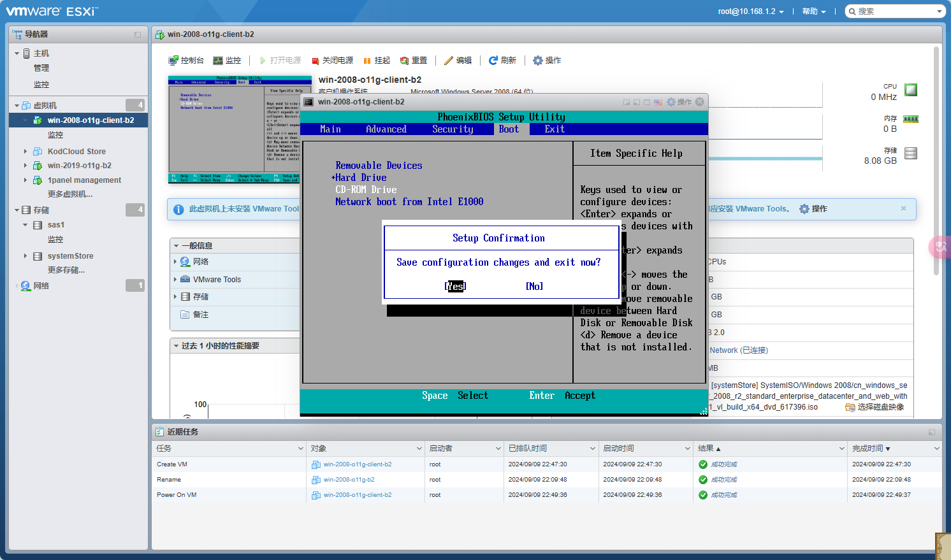Open 更多存储... more storage link

pos(66,270)
